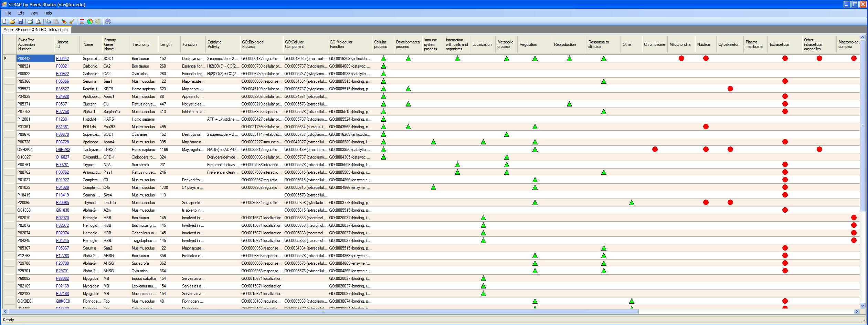Click the paste icon in the toolbar
This screenshot has width=868, height=325.
pos(56,21)
